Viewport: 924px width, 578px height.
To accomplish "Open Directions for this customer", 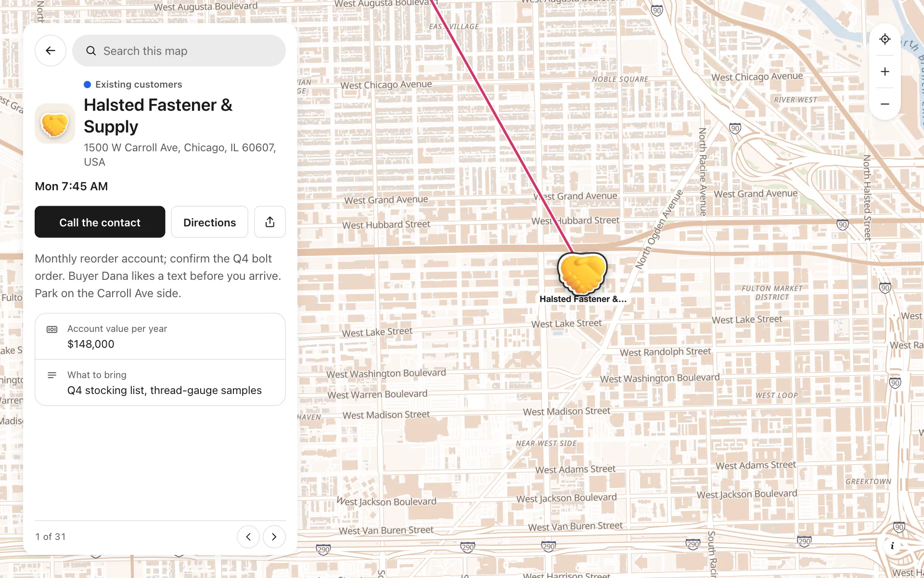I will (x=210, y=222).
